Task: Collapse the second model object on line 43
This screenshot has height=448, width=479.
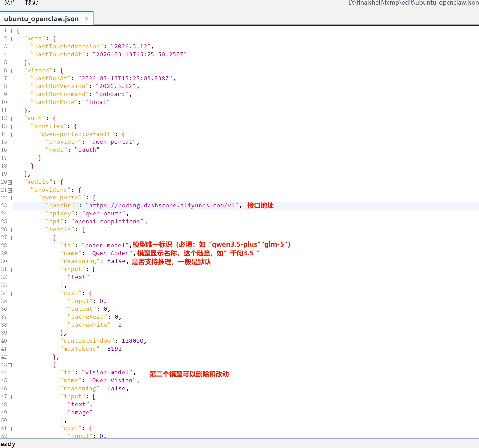Action: 10,365
